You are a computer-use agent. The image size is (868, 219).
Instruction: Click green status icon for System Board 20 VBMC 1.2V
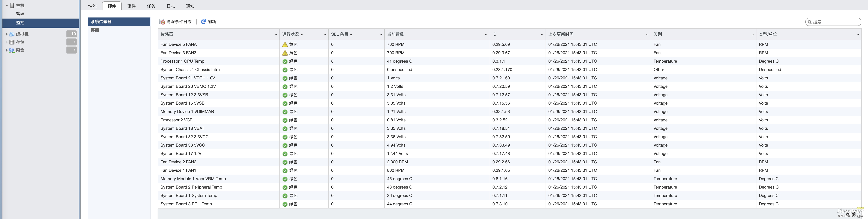pyautogui.click(x=285, y=87)
